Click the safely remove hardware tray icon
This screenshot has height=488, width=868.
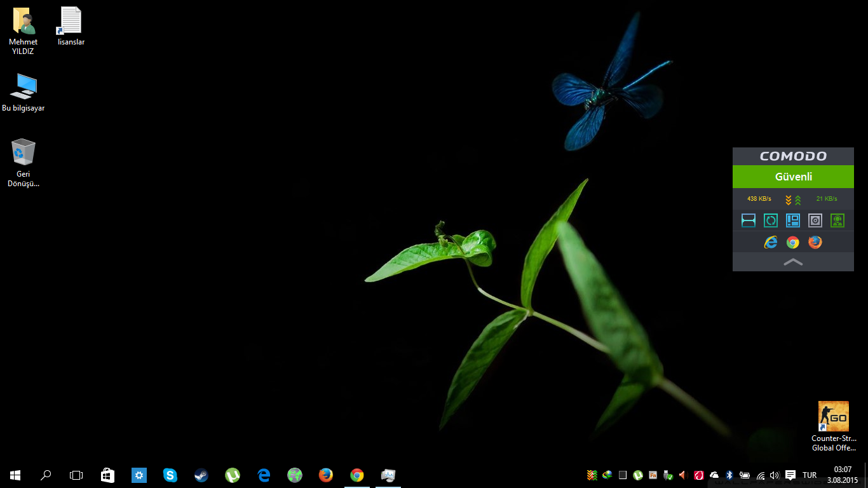pyautogui.click(x=668, y=475)
